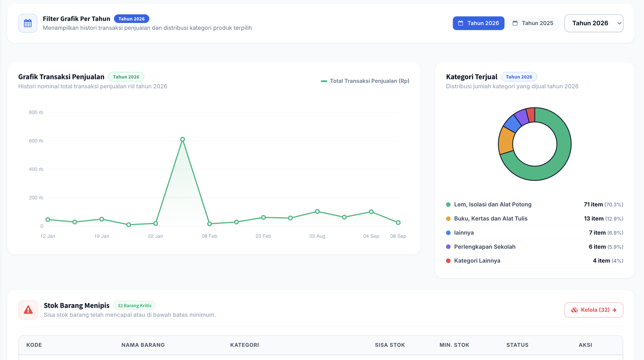The image size is (644, 360).
Task: Select Lem, Isolasi dan Alat Potong legend row
Action: tap(535, 205)
